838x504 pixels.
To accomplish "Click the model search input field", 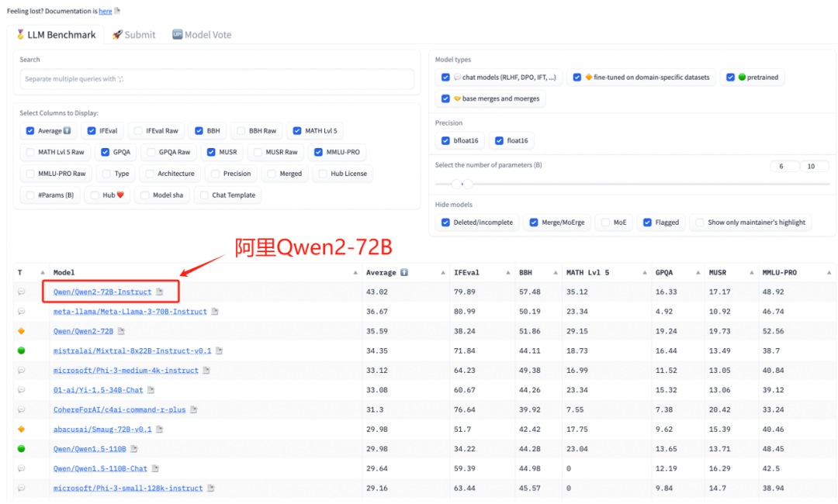I will tap(217, 79).
